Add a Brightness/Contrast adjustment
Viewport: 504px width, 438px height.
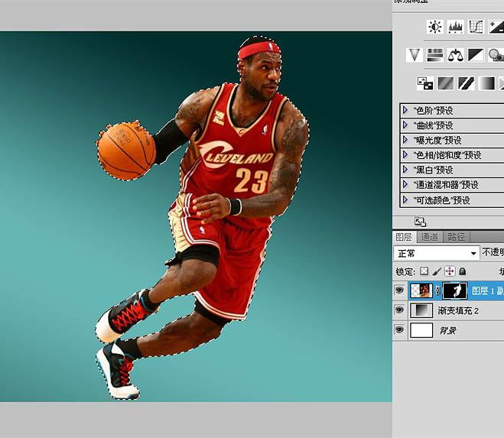435,28
